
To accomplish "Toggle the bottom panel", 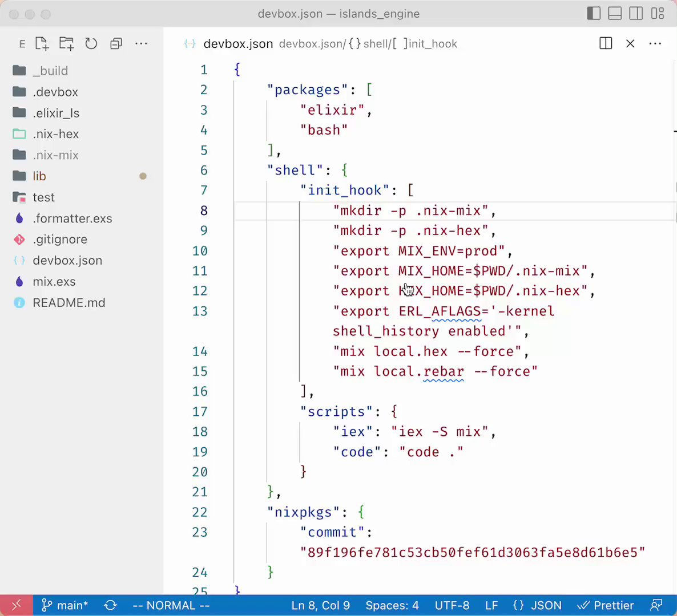I will pyautogui.click(x=615, y=13).
